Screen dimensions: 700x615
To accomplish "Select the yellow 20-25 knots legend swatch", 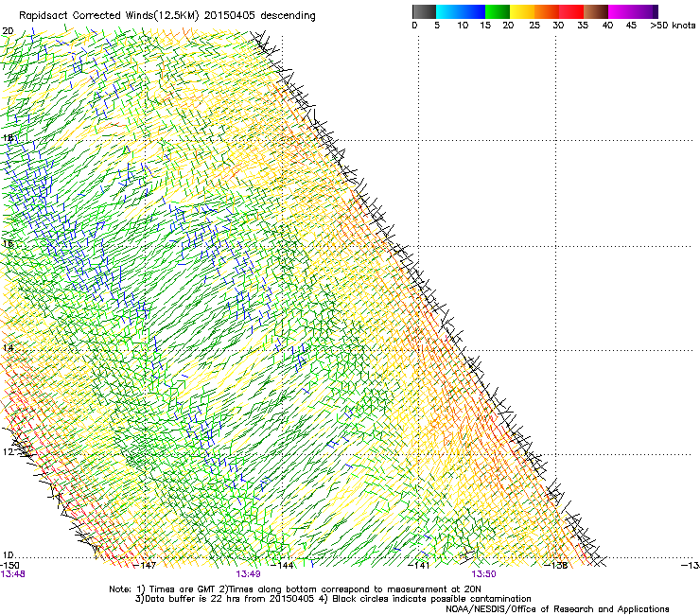I will point(522,11).
